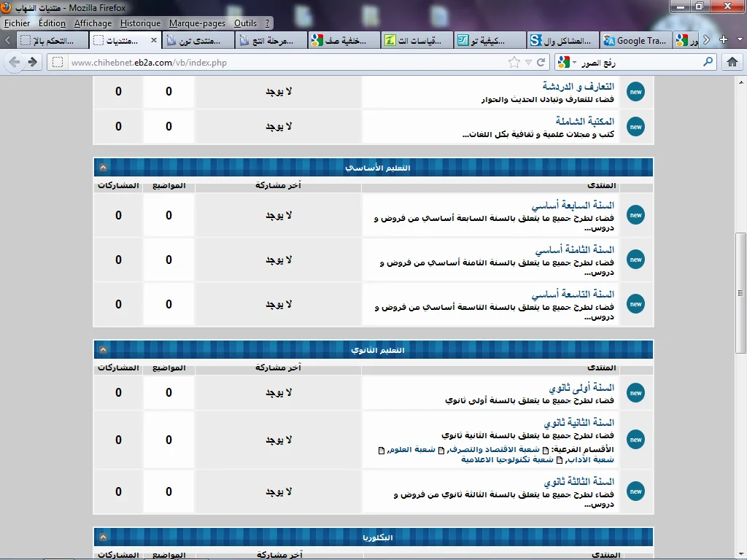Open the السنة الثامنة أساسي forum link

point(573,250)
